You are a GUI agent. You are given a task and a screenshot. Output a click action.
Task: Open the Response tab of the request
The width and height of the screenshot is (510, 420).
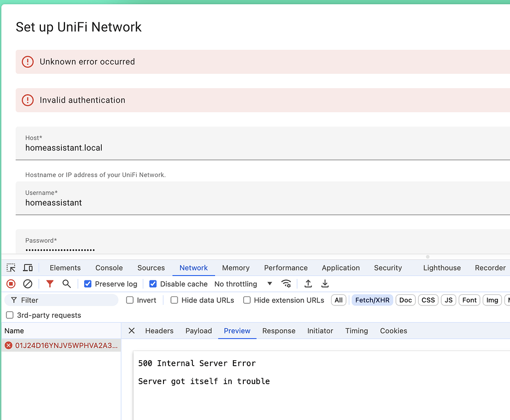(278, 330)
